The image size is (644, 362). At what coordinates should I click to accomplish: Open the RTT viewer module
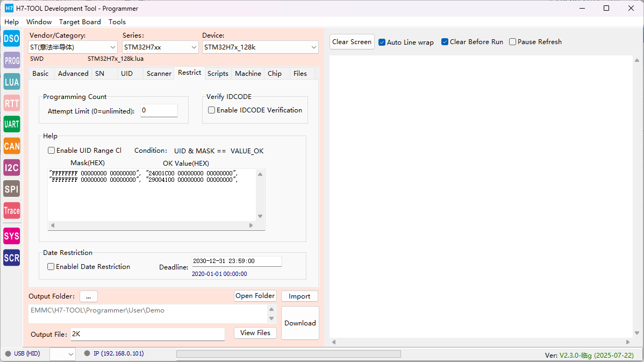click(11, 103)
